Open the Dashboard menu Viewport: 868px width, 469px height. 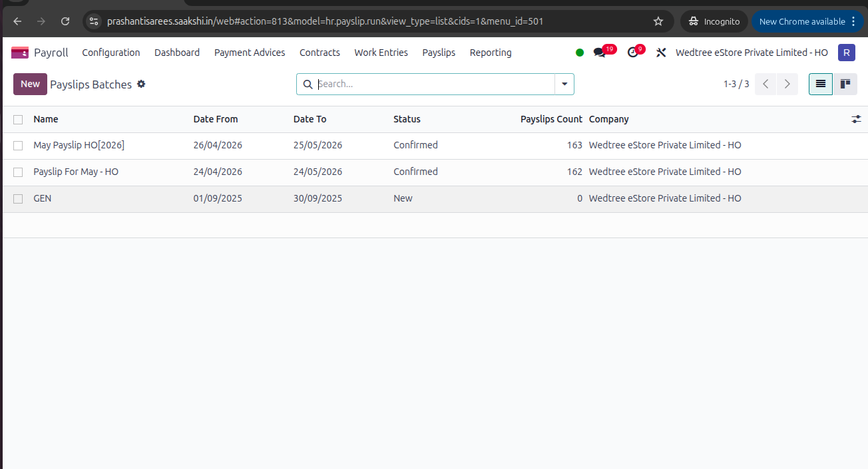[177, 53]
